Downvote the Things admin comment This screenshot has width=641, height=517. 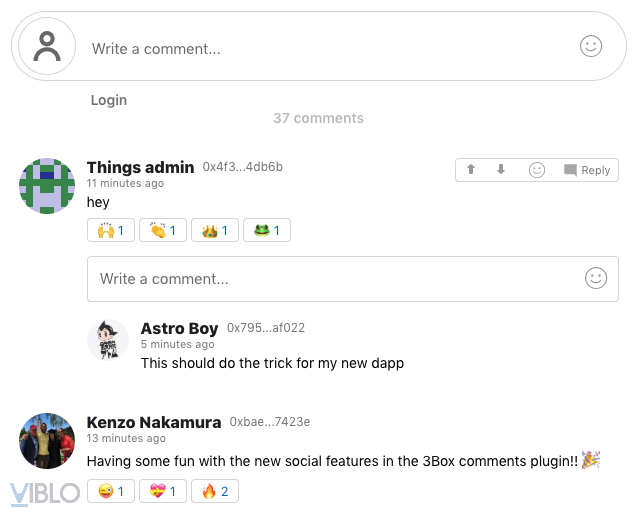coord(501,170)
